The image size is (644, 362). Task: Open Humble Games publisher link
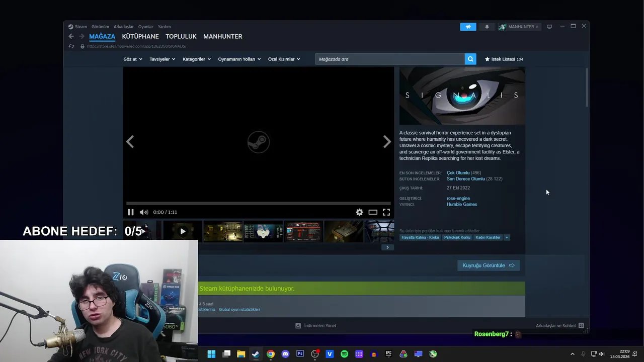click(x=462, y=204)
